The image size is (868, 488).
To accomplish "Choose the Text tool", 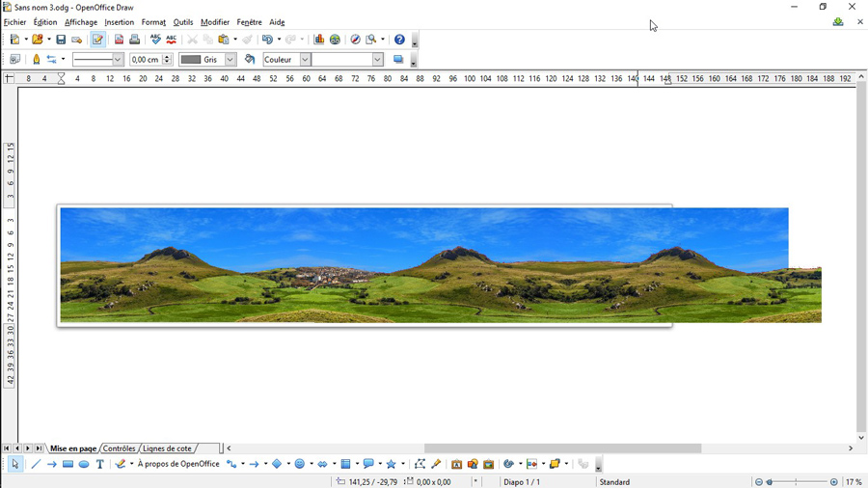I will click(99, 464).
